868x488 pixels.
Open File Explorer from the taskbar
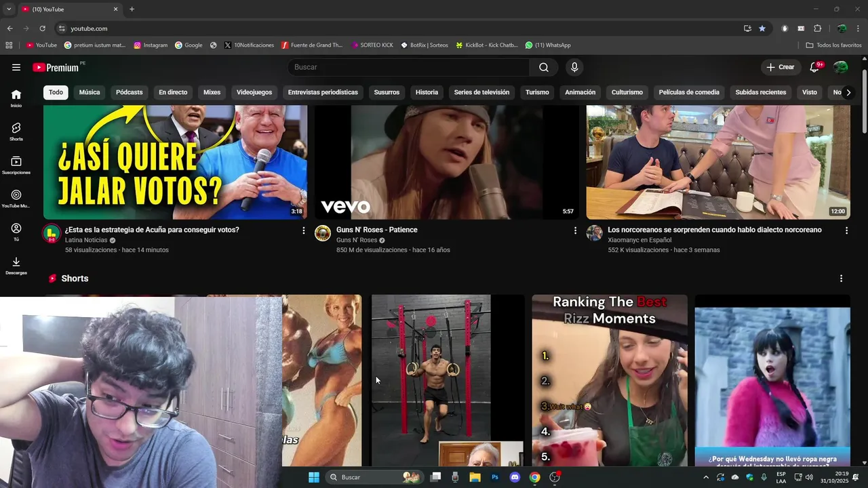(475, 477)
